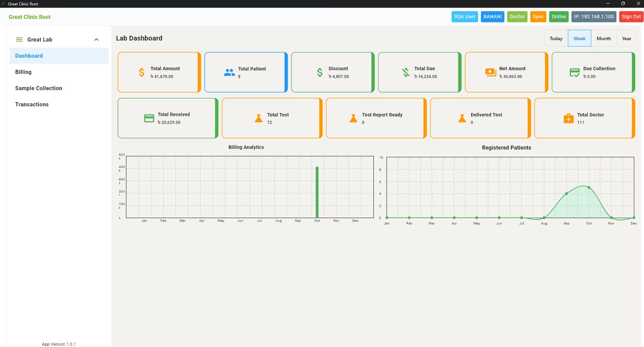Click the BANANI branch button

pos(493,17)
